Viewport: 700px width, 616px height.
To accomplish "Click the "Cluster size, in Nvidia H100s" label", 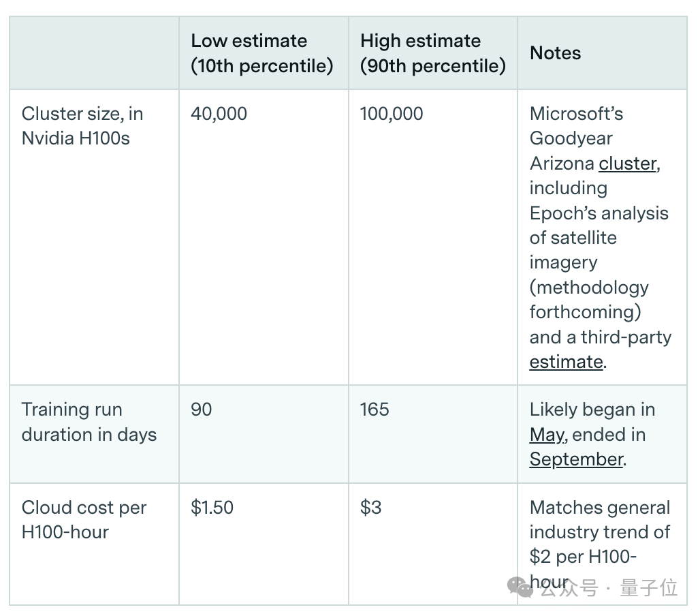I will click(82, 126).
